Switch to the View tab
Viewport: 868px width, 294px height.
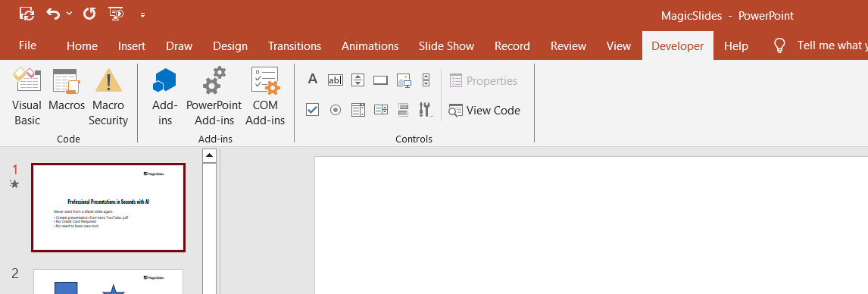[x=618, y=46]
